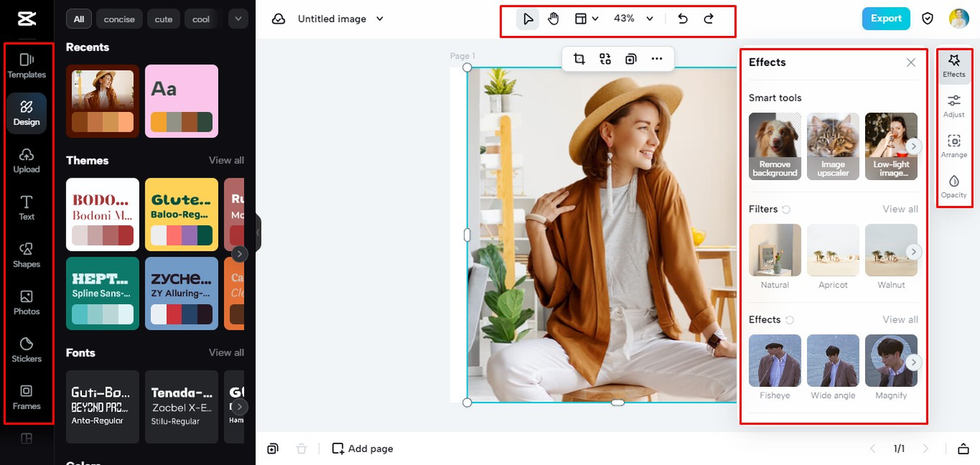Select the cool filter tag
The image size is (980, 465).
(201, 18)
